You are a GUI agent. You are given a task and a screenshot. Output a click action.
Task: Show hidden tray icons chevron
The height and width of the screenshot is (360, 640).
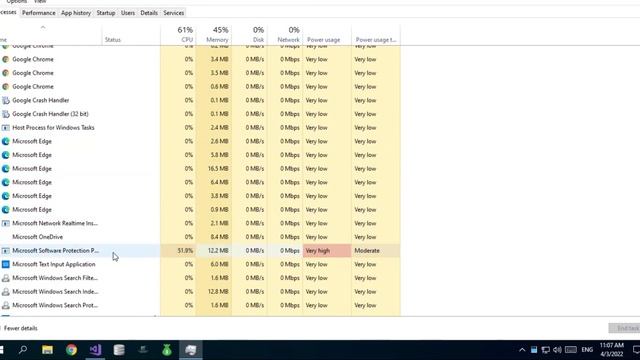pyautogui.click(x=522, y=350)
